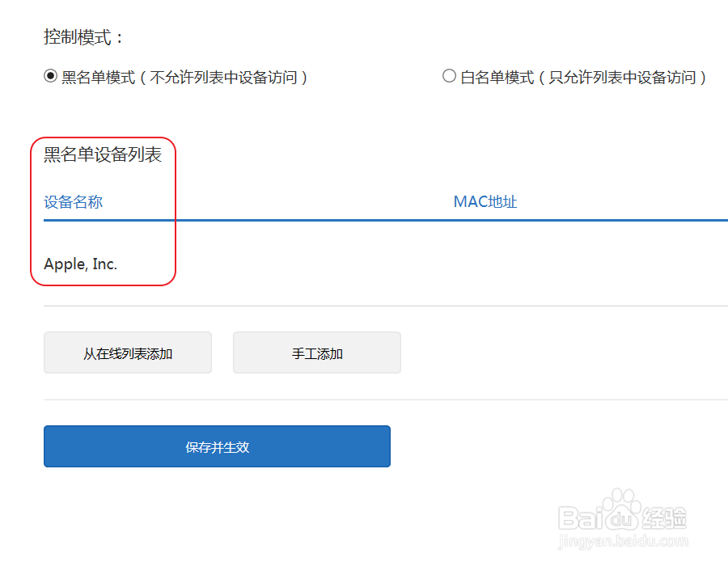Click the 保存并生效 button
The width and height of the screenshot is (728, 566).
tap(218, 446)
